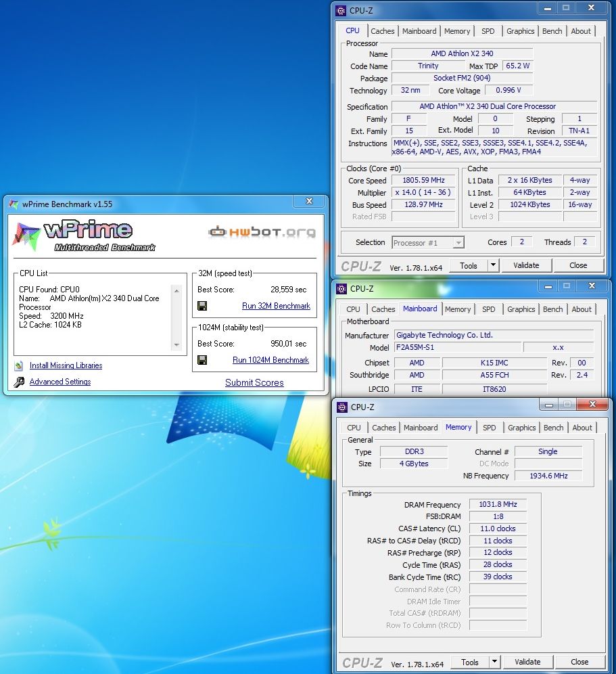Click Run 32M Benchmark link
This screenshot has width=616, height=674.
(x=276, y=306)
